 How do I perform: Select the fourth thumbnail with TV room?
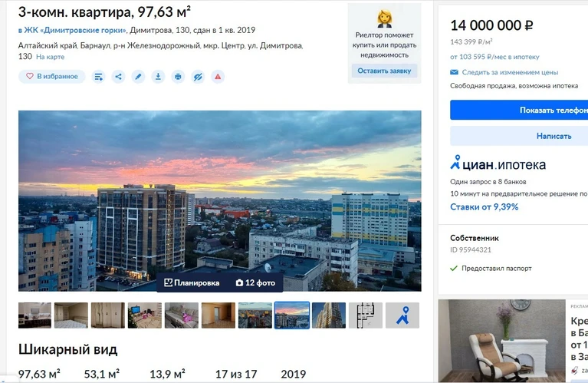145,315
